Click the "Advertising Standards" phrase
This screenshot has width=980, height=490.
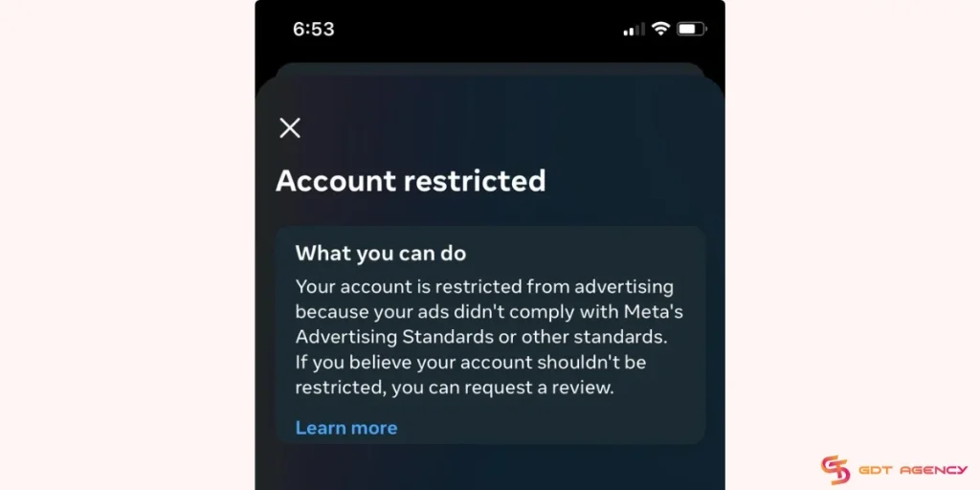click(391, 337)
